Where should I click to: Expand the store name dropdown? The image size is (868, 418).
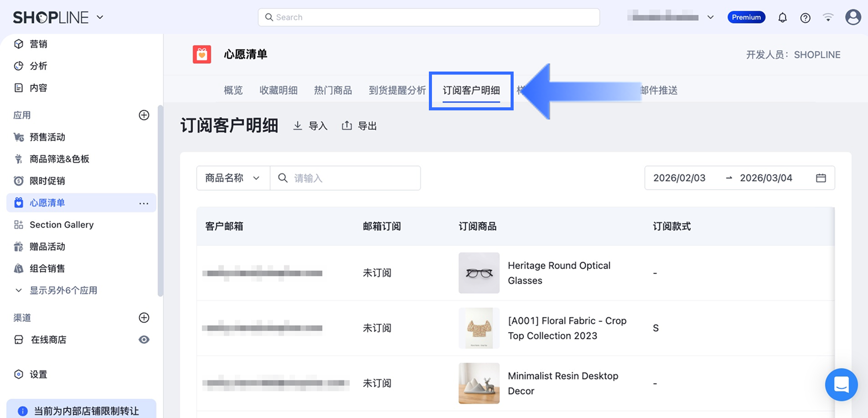[710, 17]
